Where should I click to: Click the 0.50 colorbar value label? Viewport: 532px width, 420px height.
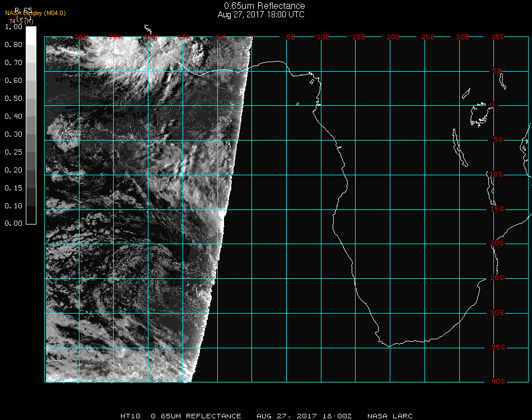point(13,99)
